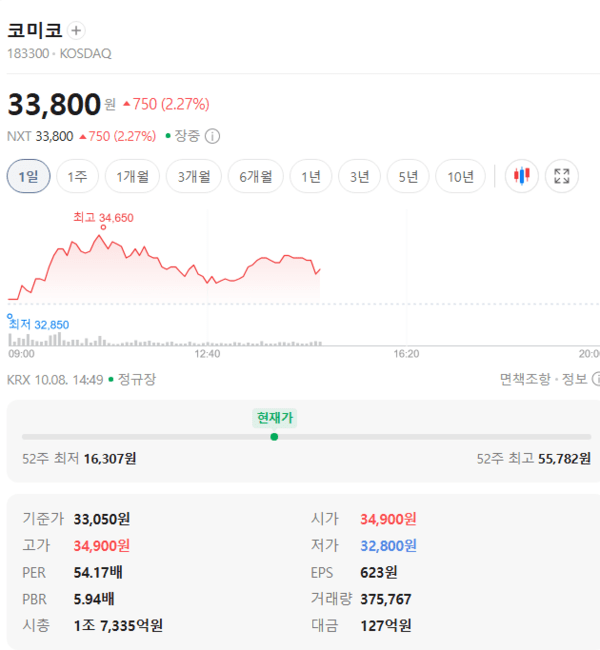Select the 5년 period tab
The image size is (600, 650).
pos(408,176)
